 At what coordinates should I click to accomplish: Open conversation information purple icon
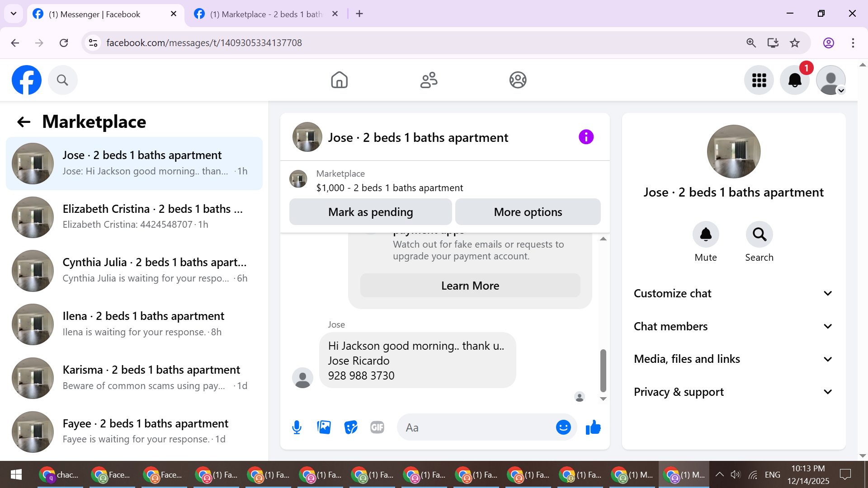[x=586, y=137]
